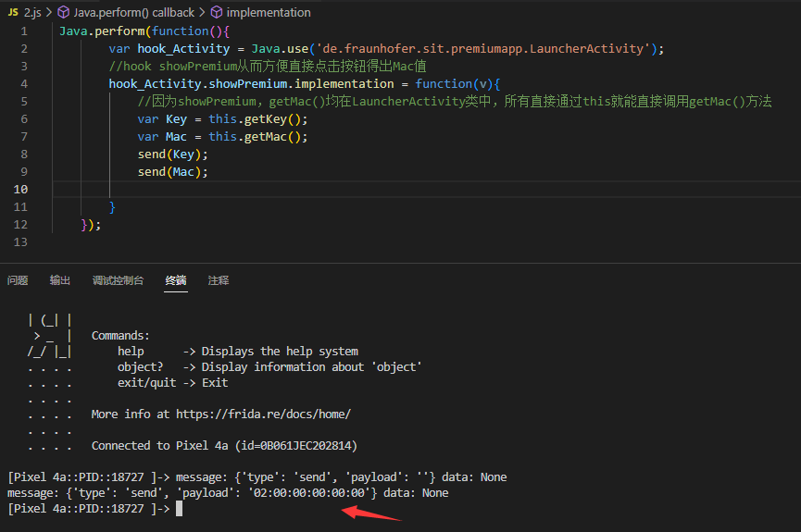801x532 pixels.
Task: Open the implementation breadcrumb symbol
Action: coord(268,13)
